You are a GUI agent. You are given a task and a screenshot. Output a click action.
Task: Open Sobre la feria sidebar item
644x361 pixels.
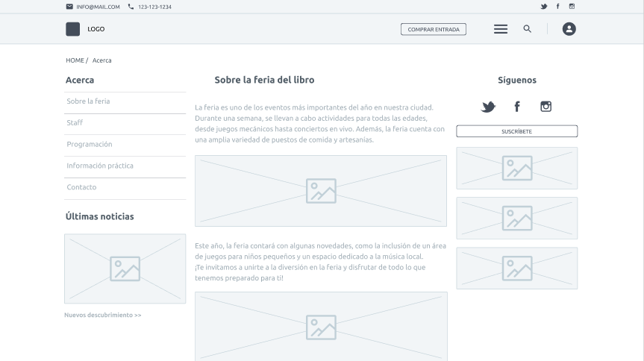click(125, 103)
